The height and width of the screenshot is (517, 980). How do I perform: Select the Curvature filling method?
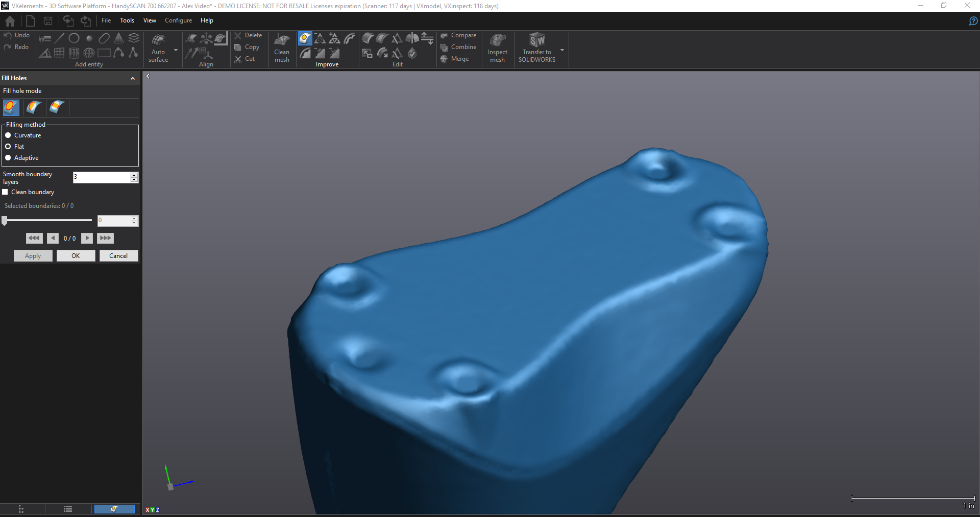(x=8, y=135)
